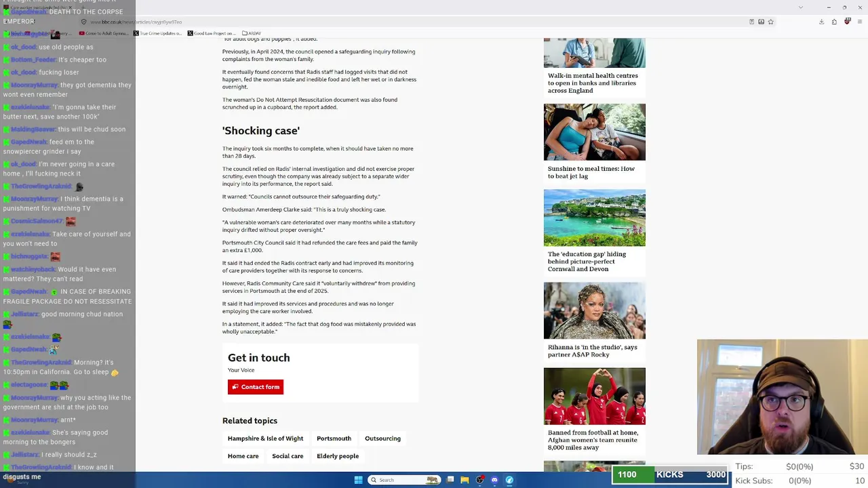Click the blue browser icon on taskbar
This screenshot has width=868, height=488.
coord(509,480)
